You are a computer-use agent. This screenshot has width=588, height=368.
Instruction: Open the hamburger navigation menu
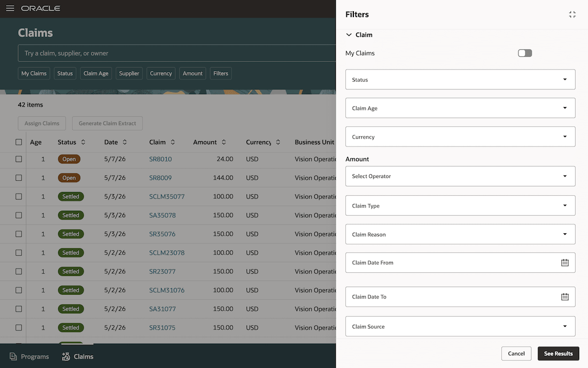pyautogui.click(x=10, y=8)
